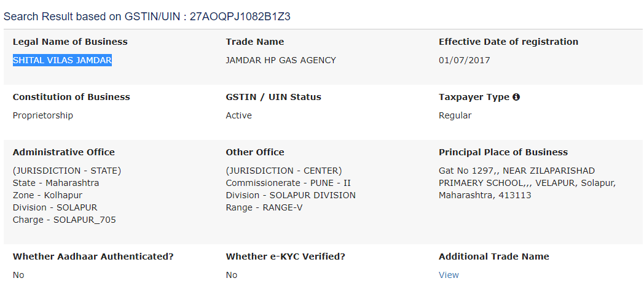The height and width of the screenshot is (297, 644).
Task: Click the JAMDAR HP GAS AGENCY trade name
Action: [x=281, y=60]
